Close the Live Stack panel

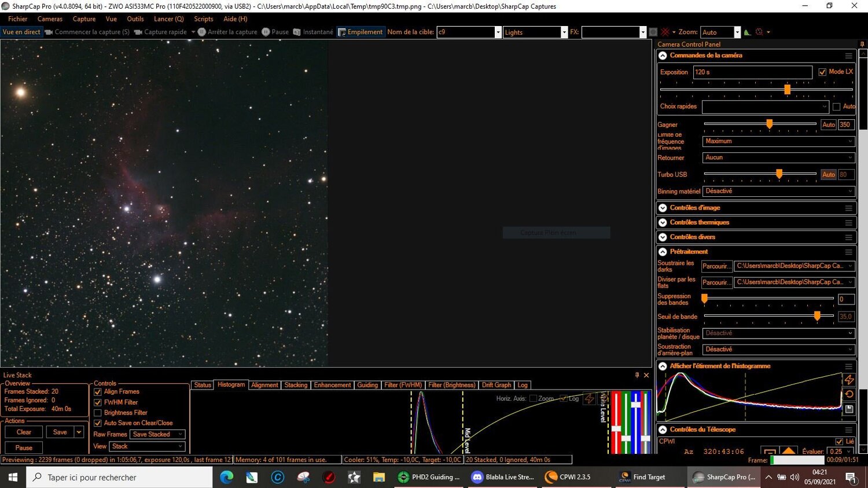point(646,375)
